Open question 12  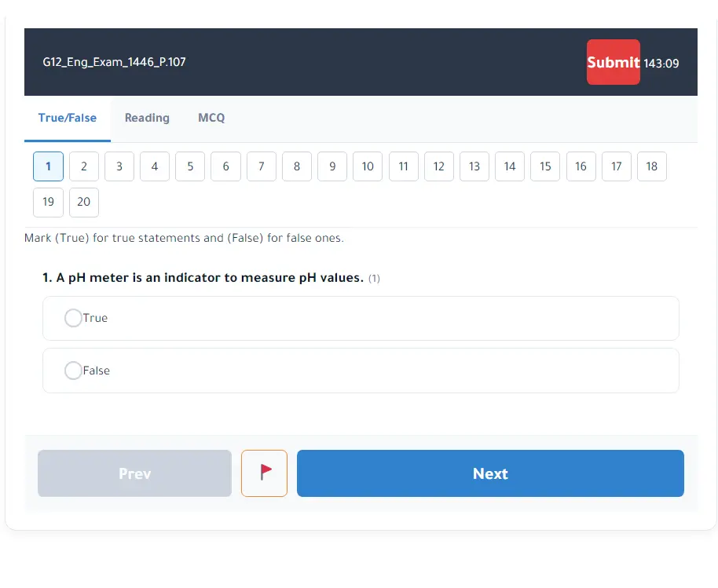[x=439, y=166]
